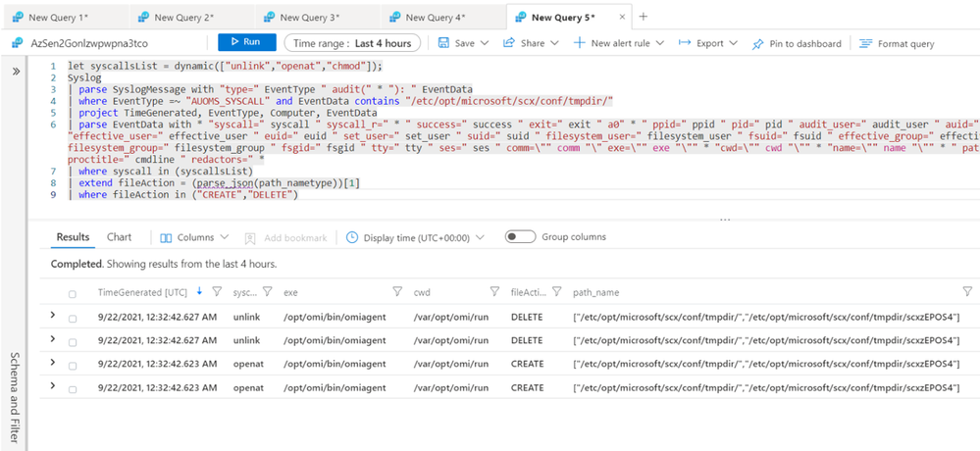Click the path_name column header

click(595, 292)
